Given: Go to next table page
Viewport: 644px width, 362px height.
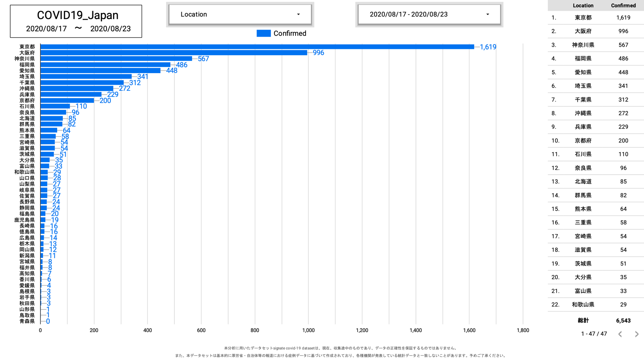Looking at the screenshot, I should (636, 334).
